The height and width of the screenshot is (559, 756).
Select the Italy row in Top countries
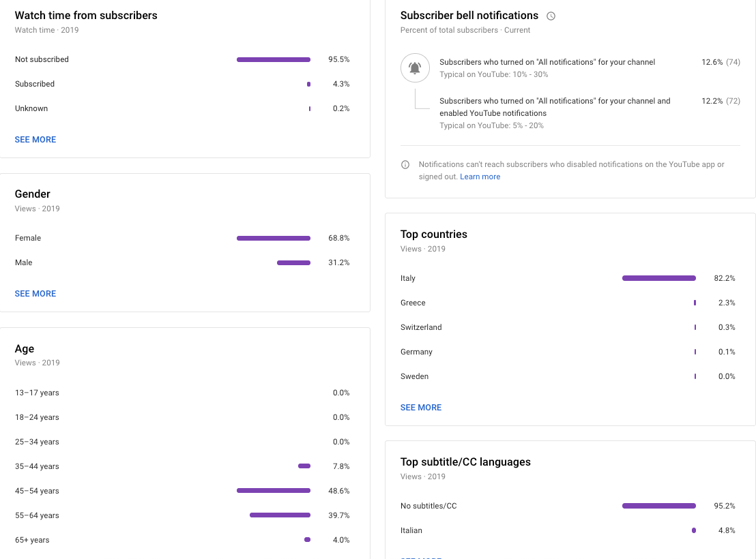tap(408, 278)
